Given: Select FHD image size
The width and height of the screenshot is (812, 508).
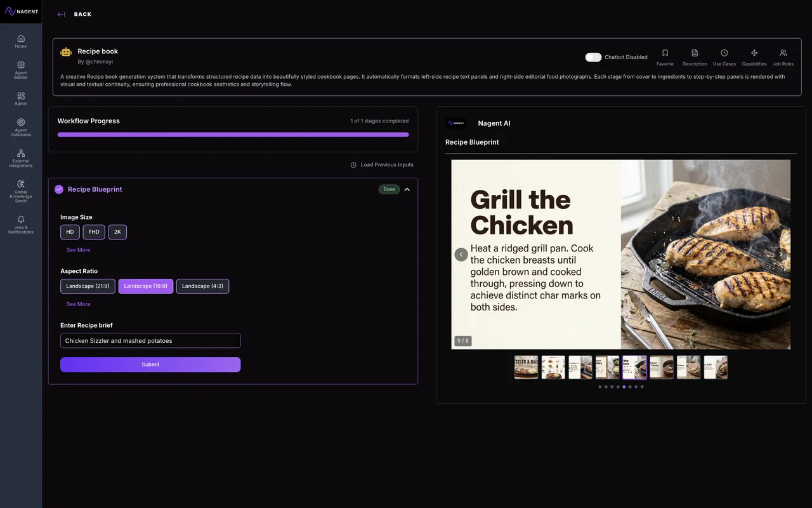Looking at the screenshot, I should coord(94,232).
